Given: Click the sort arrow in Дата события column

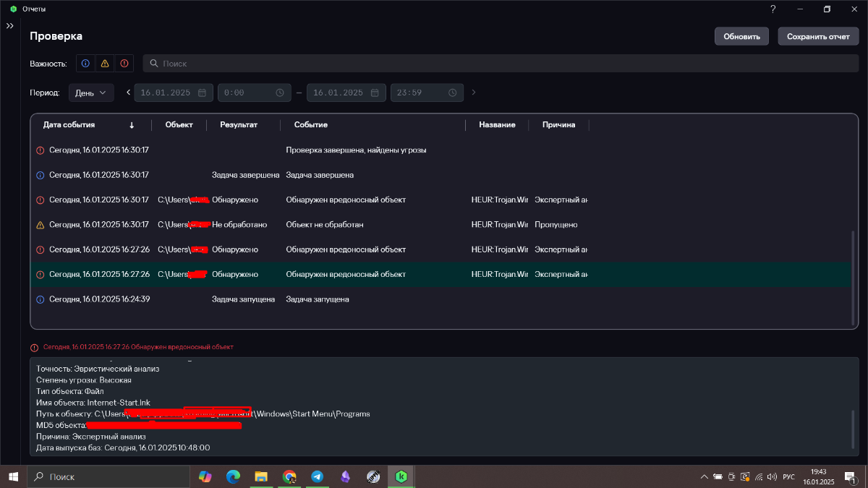Looking at the screenshot, I should pyautogui.click(x=132, y=125).
